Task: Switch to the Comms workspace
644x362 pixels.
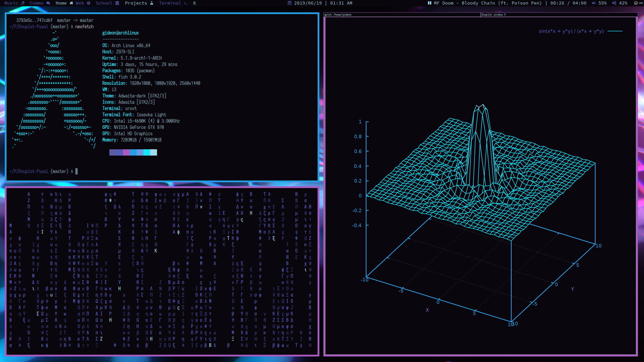Action: click(40, 3)
